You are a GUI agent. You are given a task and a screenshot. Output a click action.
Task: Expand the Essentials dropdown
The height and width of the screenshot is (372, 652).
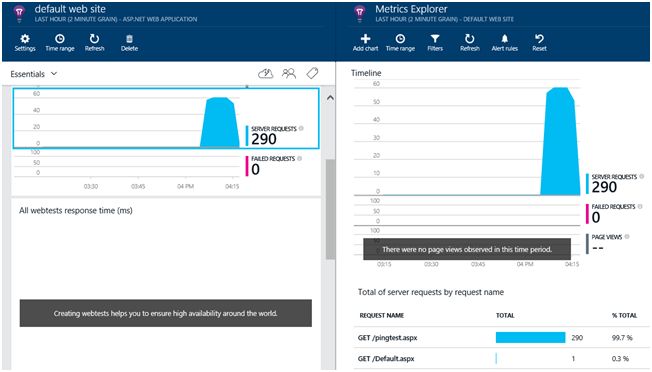coord(34,74)
